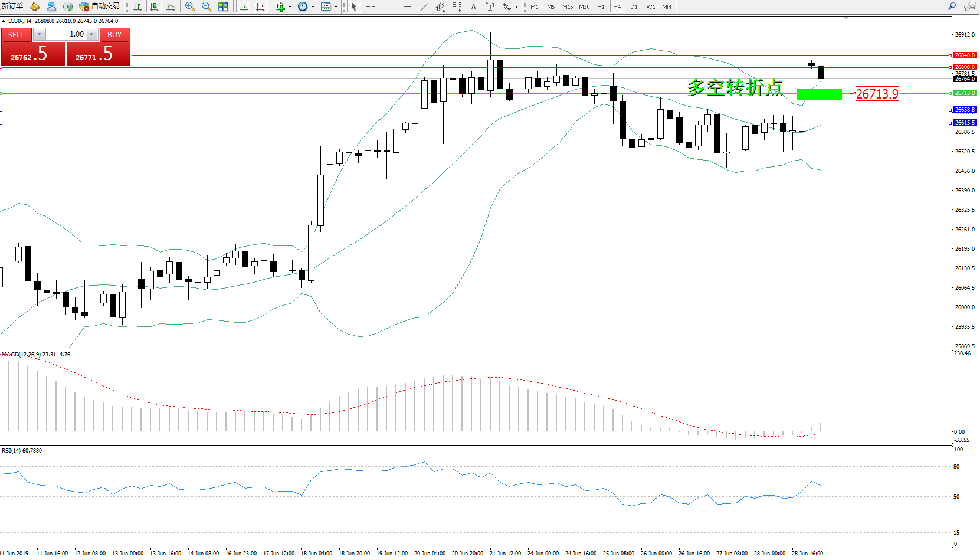The image size is (980, 560).
Task: Click the green rectangle at 26713.9
Action: coord(819,94)
